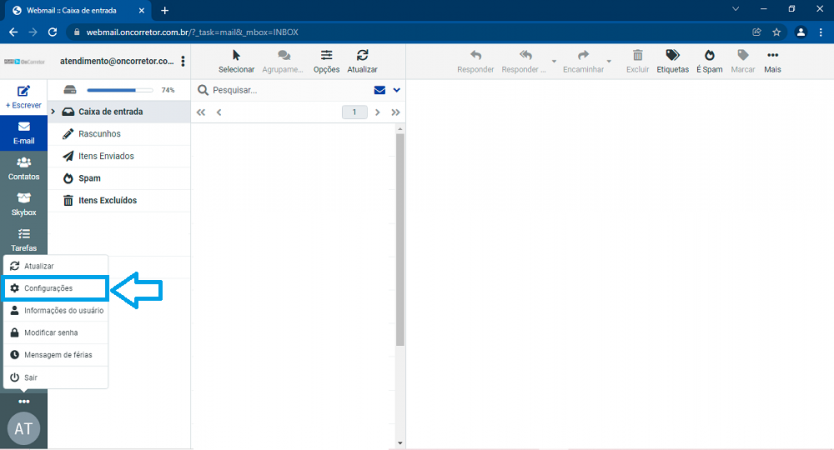Viewport: 834px width, 450px height.
Task: Open the Rascunhos folder
Action: coord(119,134)
